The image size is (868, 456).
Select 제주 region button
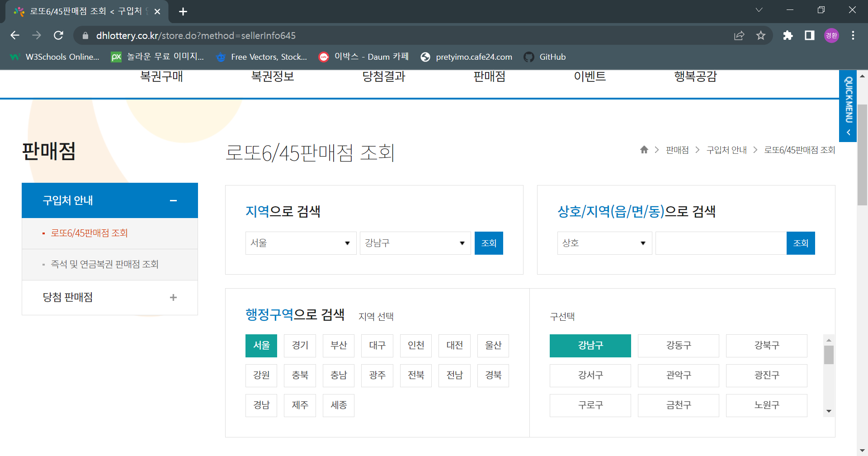click(300, 405)
